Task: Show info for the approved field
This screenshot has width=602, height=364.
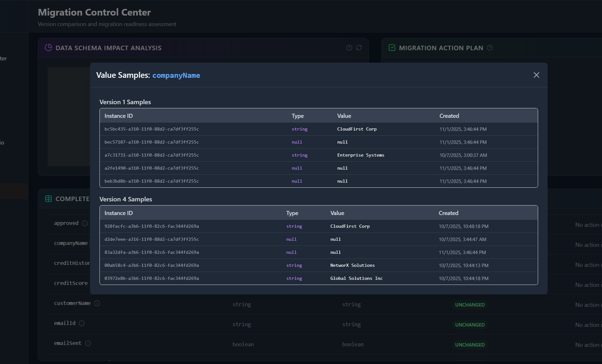Action: pyautogui.click(x=85, y=223)
